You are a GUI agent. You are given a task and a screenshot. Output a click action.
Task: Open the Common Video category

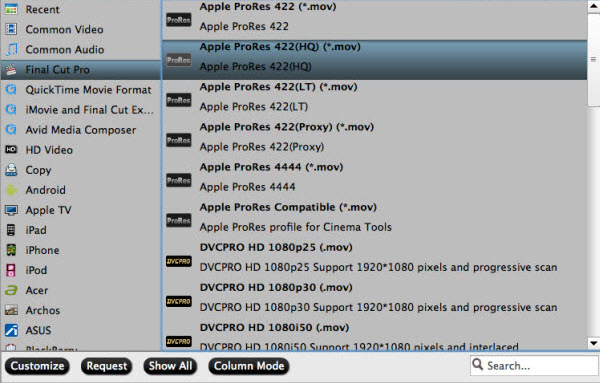(80, 29)
